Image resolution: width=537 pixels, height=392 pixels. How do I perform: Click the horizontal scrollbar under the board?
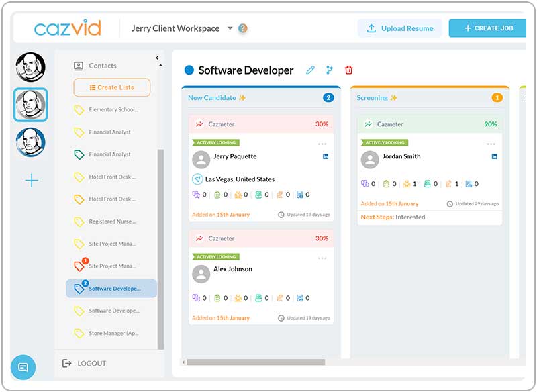(256, 362)
